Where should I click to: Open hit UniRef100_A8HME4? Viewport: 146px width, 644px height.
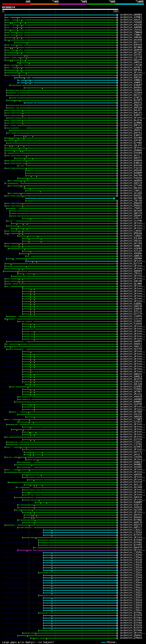[131, 15]
